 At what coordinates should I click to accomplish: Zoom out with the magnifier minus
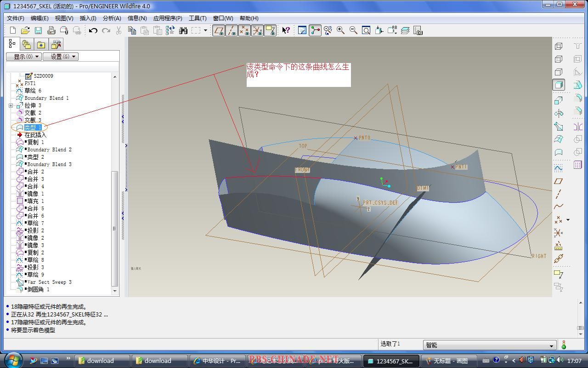click(x=353, y=30)
